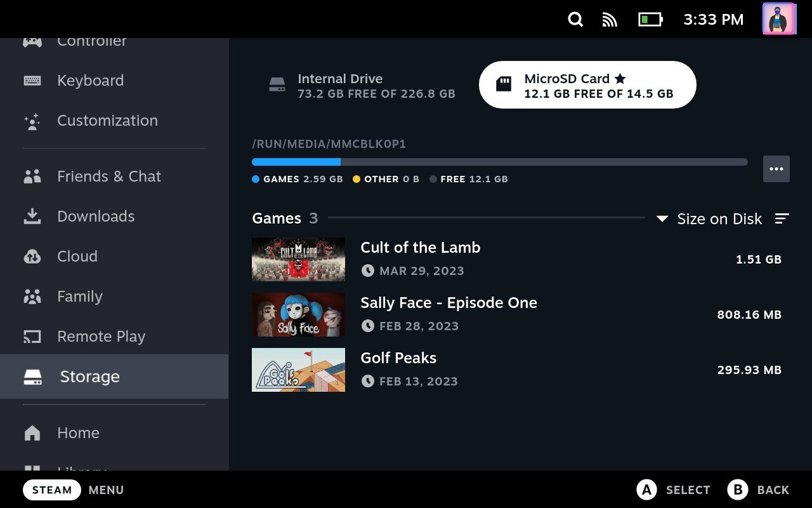Open the Cloud settings section

[x=114, y=257]
